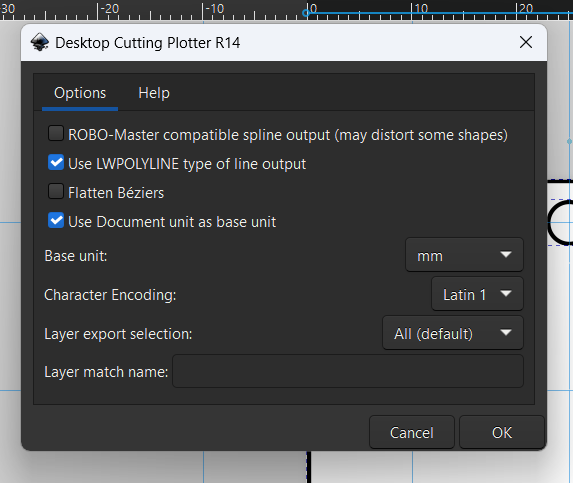Click the arrow beside All (default)
The width and height of the screenshot is (573, 483).
click(506, 332)
